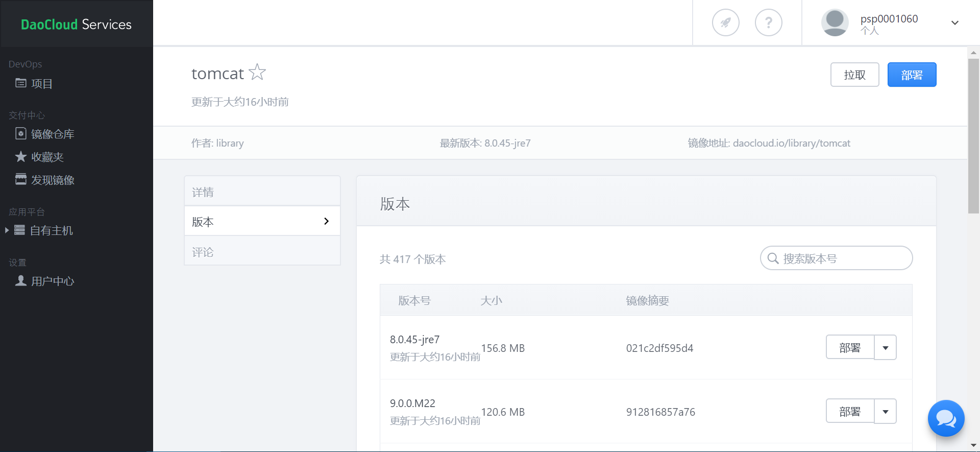Expand the 自有主机 tree arrow
The width and height of the screenshot is (980, 452).
(x=7, y=230)
